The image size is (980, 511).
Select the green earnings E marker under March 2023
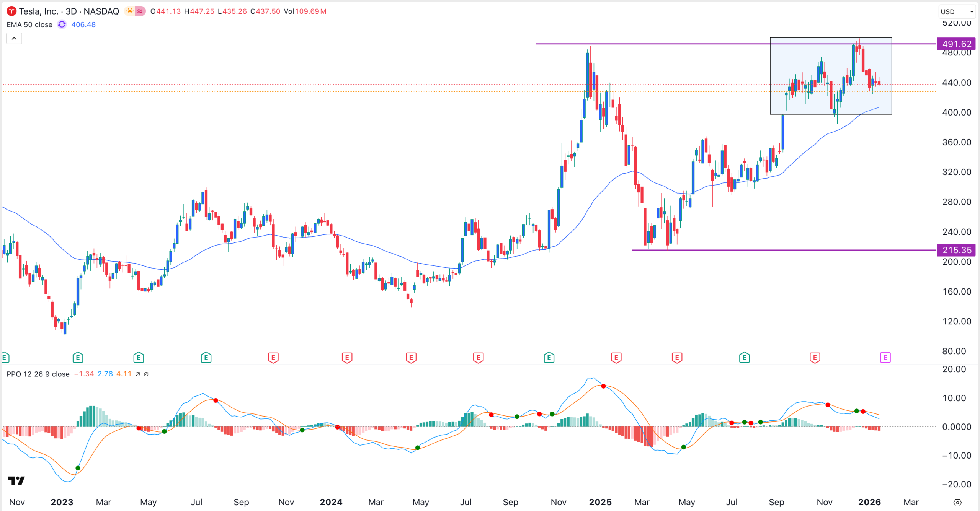point(77,357)
